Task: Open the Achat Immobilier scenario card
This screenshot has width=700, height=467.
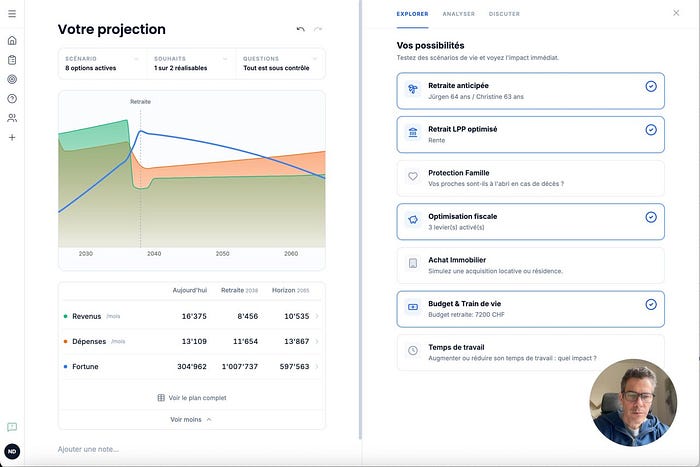Action: point(530,265)
